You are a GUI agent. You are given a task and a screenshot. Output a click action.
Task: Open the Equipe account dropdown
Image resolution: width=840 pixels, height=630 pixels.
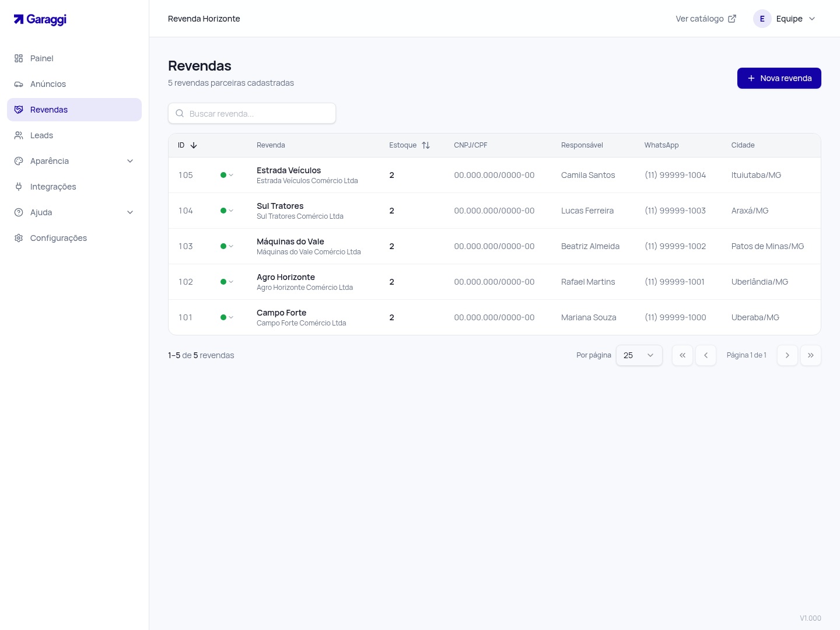coord(785,19)
